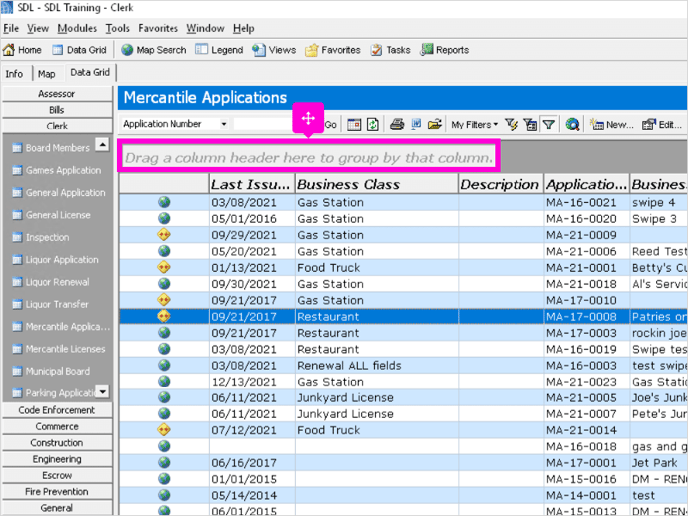The image size is (688, 516).
Task: Open Data Grid from the top toolbar
Action: click(x=79, y=50)
